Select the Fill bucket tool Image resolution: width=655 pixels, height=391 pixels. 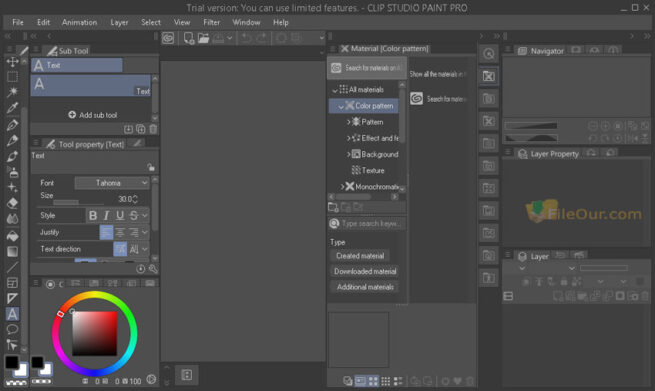13,236
